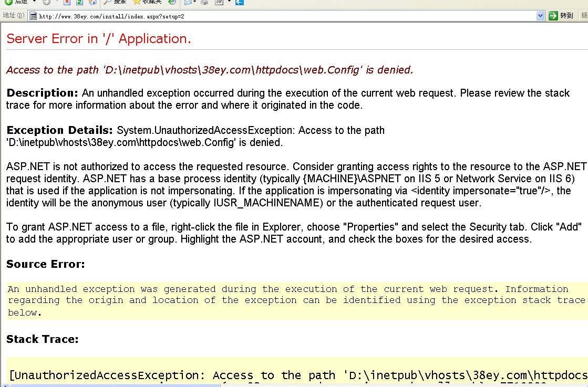Click the History icon in toolbar

[x=172, y=2]
